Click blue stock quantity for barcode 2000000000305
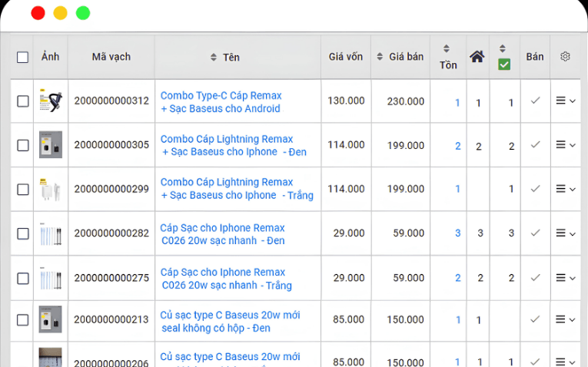 tap(458, 146)
